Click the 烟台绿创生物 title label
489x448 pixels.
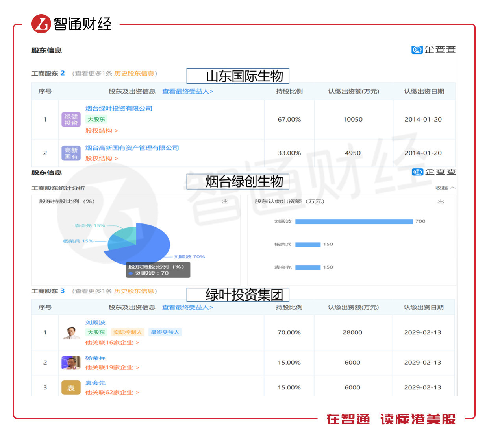[238, 181]
